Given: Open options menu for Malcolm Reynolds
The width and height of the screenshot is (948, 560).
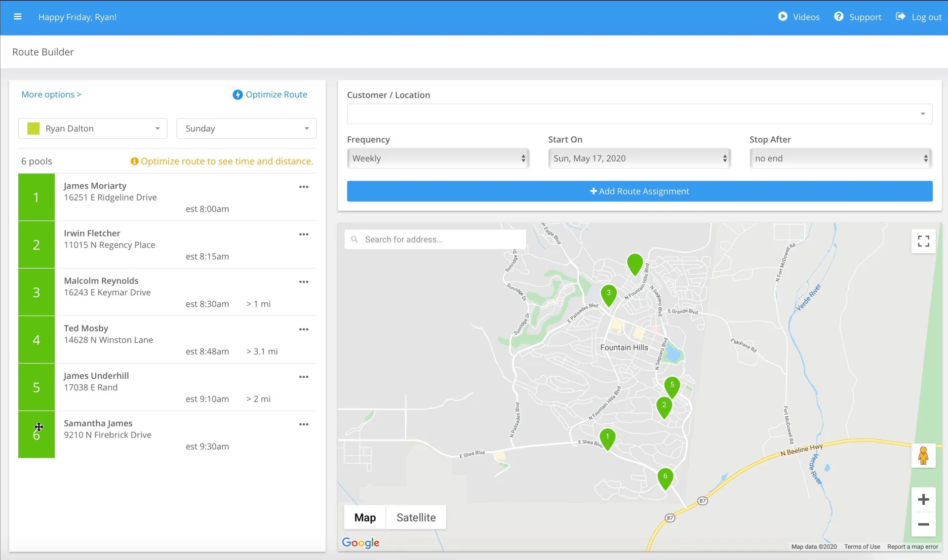Looking at the screenshot, I should tap(304, 281).
